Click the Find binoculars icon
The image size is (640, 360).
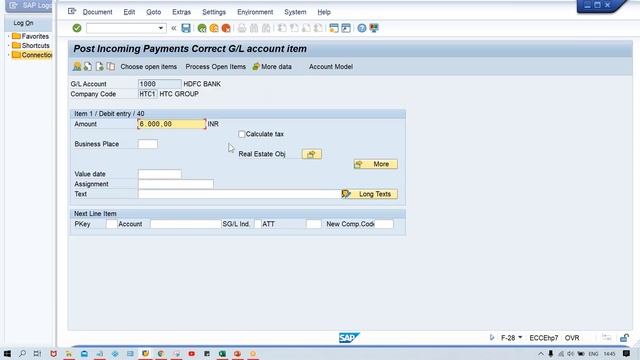pyautogui.click(x=254, y=28)
